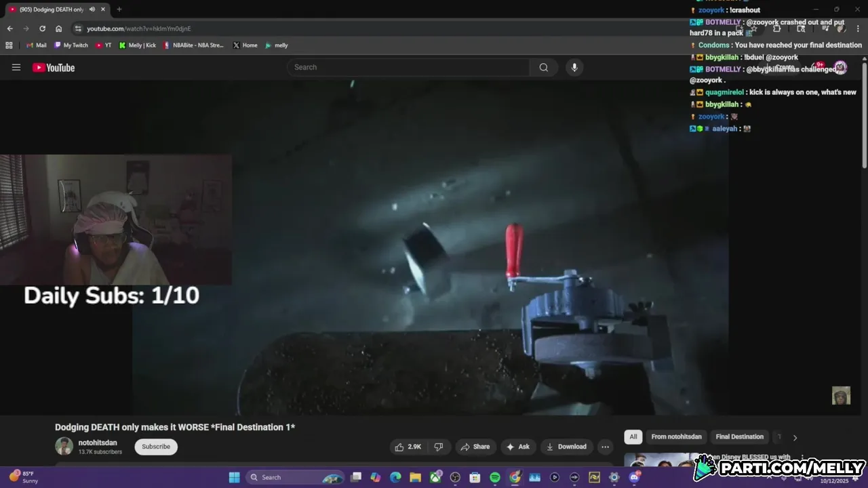Open File Explorer from taskbar
Image resolution: width=868 pixels, height=488 pixels.
coord(415,477)
